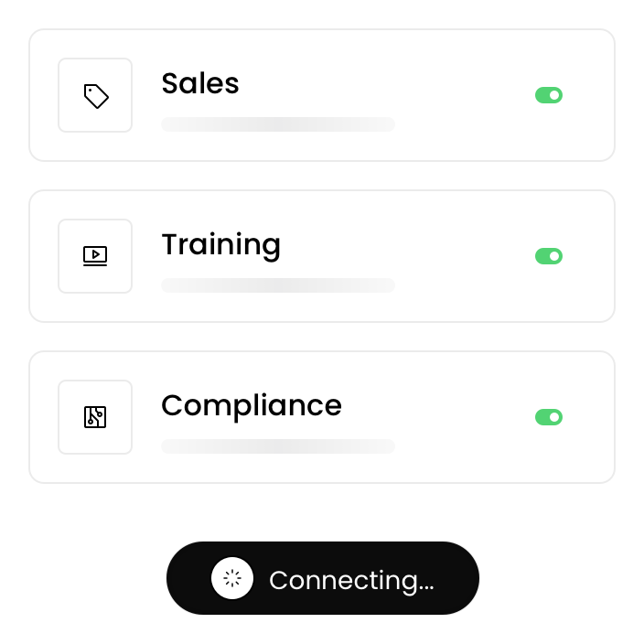Click the loading spinner icon
The height and width of the screenshot is (644, 644).
[232, 578]
